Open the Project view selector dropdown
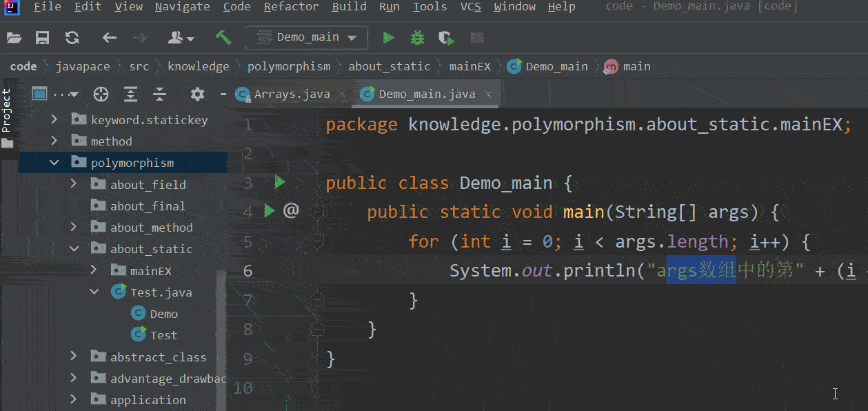The height and width of the screenshot is (411, 868). click(x=55, y=94)
